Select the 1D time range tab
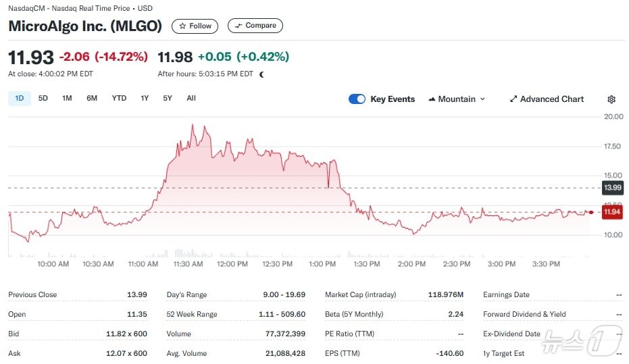629x364 pixels. click(20, 99)
